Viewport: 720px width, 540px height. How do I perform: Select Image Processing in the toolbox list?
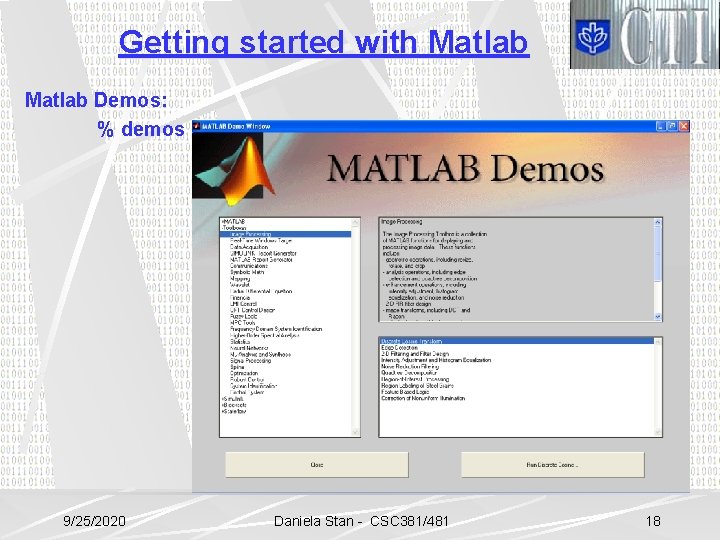pyautogui.click(x=286, y=234)
